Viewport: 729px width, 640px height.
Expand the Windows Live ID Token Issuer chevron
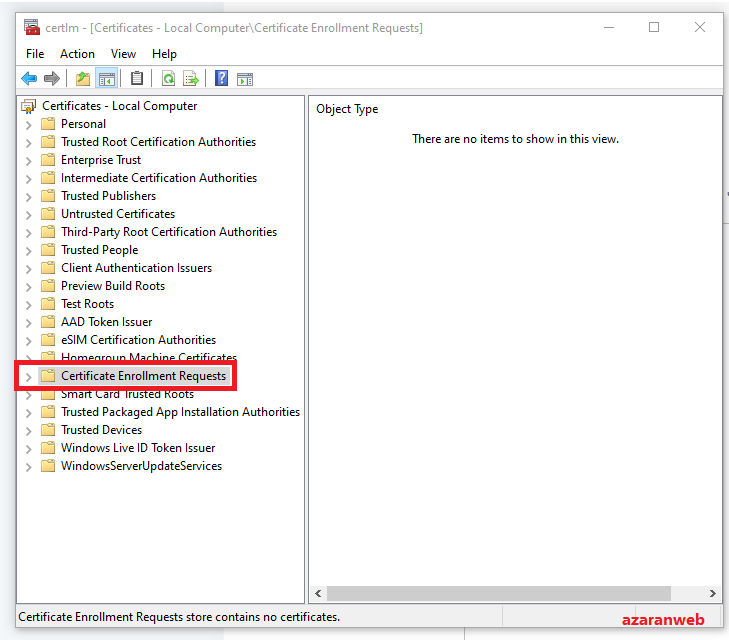click(x=28, y=449)
